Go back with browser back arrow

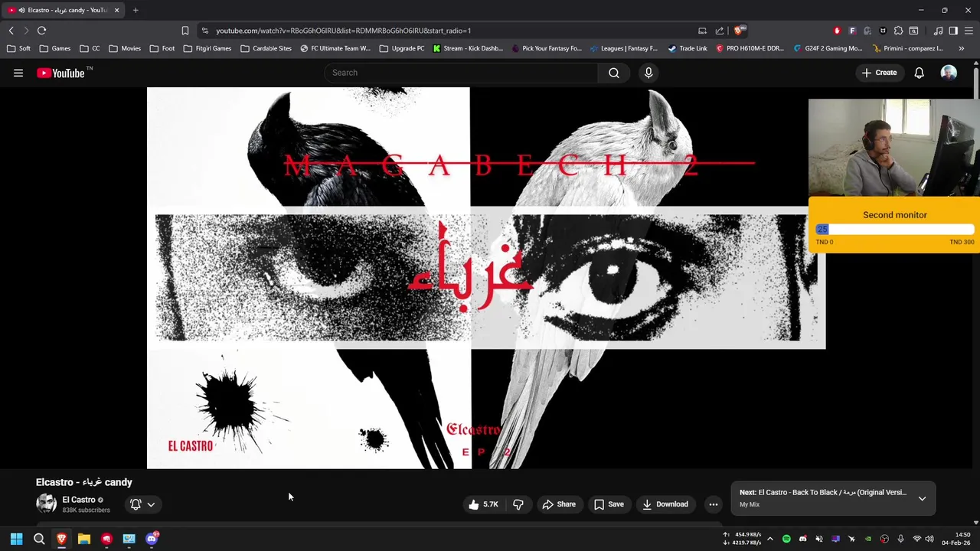(11, 31)
